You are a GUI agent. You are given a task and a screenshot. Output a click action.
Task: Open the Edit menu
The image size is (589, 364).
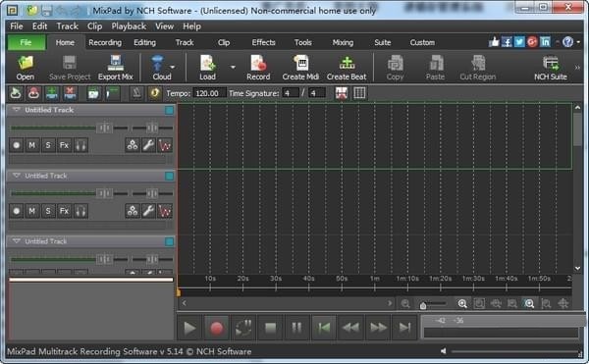coord(39,26)
